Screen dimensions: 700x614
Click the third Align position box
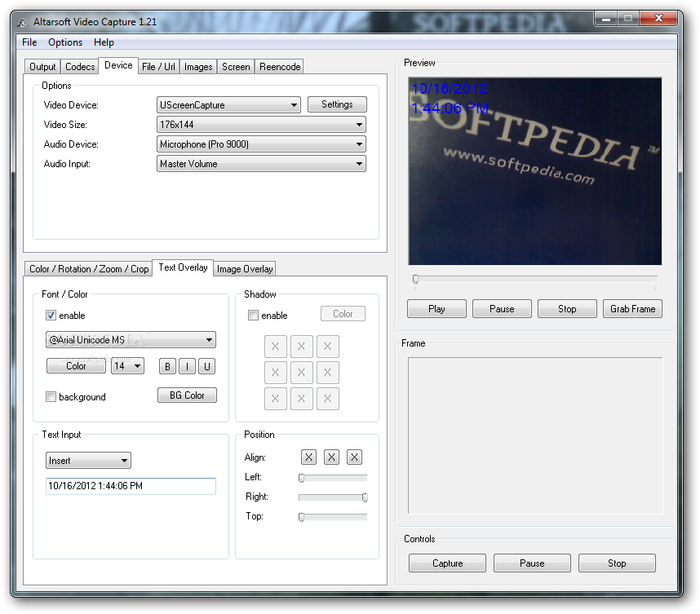pyautogui.click(x=354, y=457)
